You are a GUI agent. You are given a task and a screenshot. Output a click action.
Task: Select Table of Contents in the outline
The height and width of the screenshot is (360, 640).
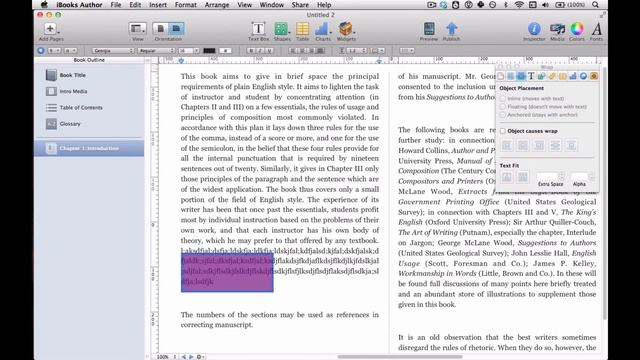(89, 108)
